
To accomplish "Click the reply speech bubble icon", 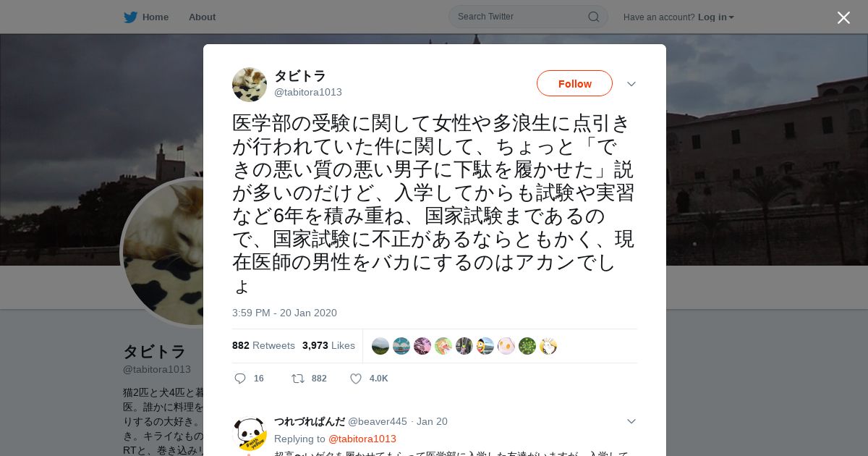I will click(240, 379).
